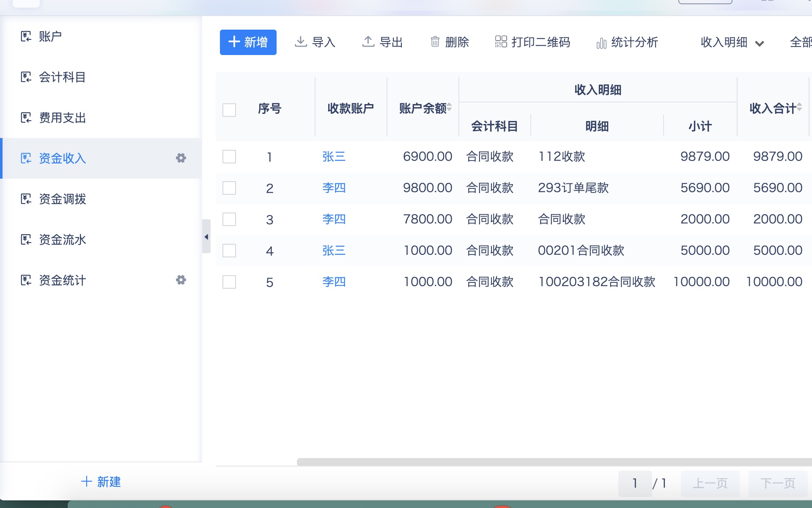812x508 pixels.
Task: Click the 收款账户 column header
Action: click(351, 108)
